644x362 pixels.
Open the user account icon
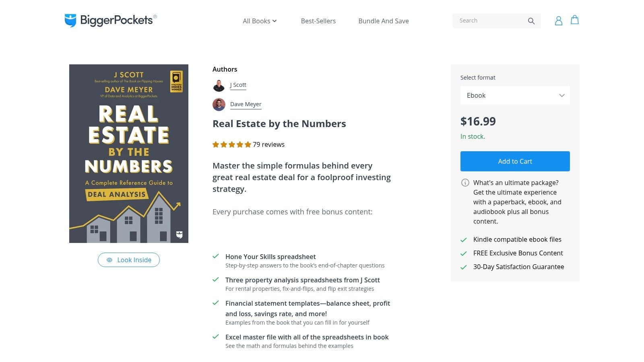(558, 21)
